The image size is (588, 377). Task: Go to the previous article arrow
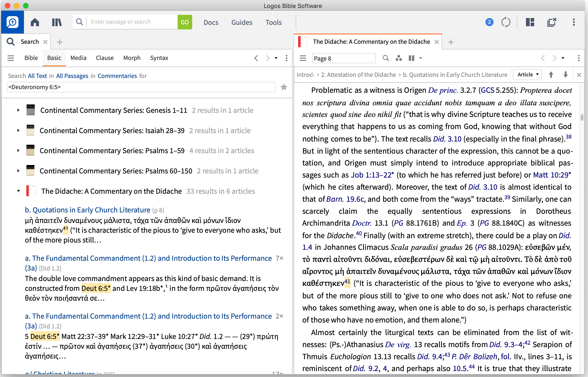pos(551,75)
